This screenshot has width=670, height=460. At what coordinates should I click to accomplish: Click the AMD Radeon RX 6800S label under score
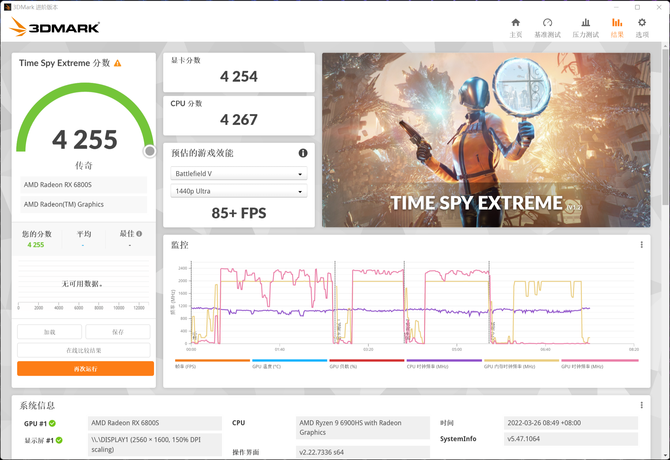pyautogui.click(x=83, y=185)
